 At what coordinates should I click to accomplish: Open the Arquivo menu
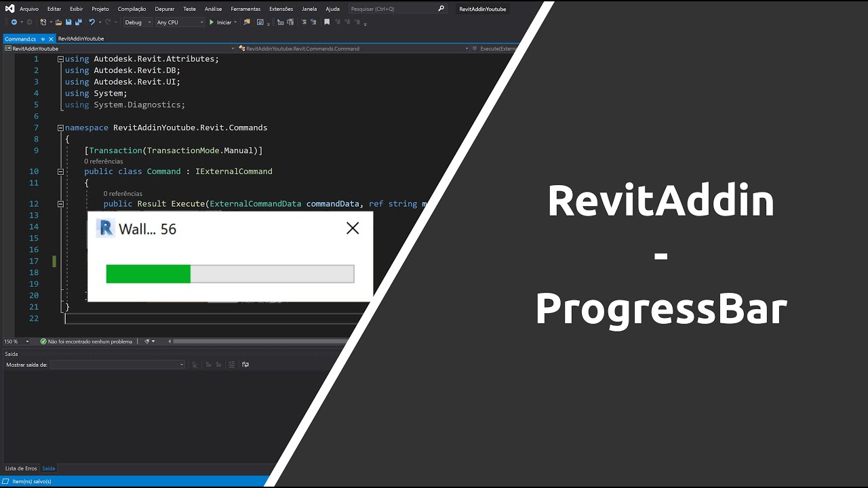tap(29, 9)
